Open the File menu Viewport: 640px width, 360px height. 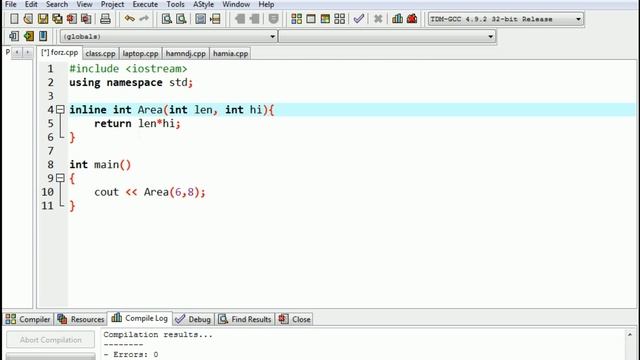[x=11, y=4]
